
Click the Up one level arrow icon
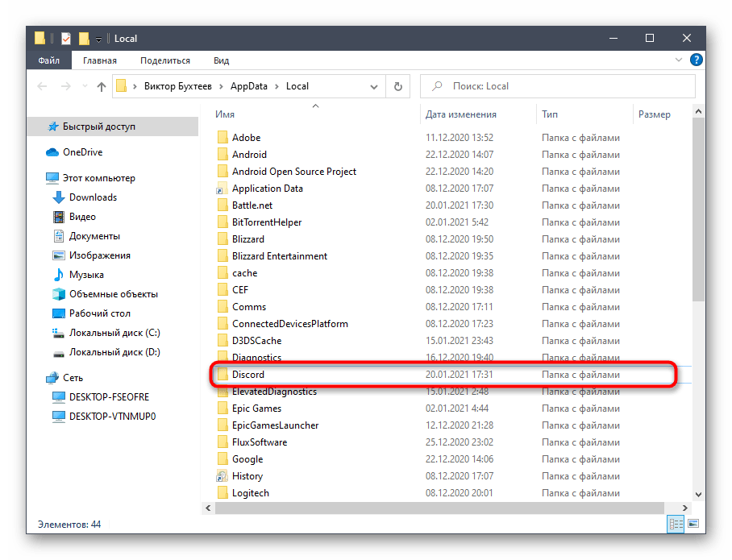(x=102, y=86)
